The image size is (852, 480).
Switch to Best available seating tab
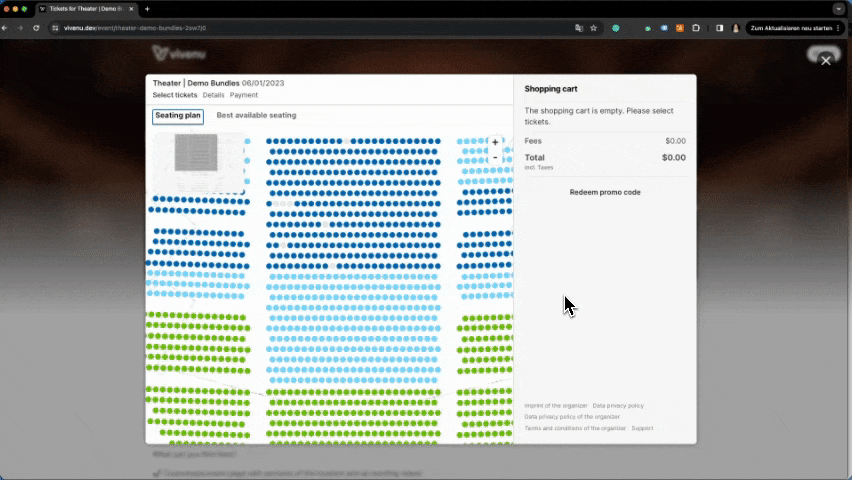pyautogui.click(x=256, y=116)
